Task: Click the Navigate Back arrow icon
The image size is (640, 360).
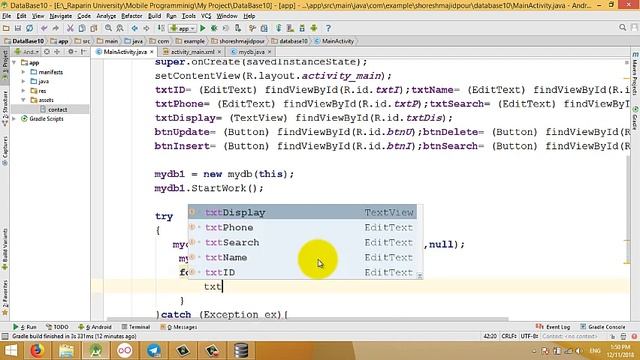Action: 134,28
